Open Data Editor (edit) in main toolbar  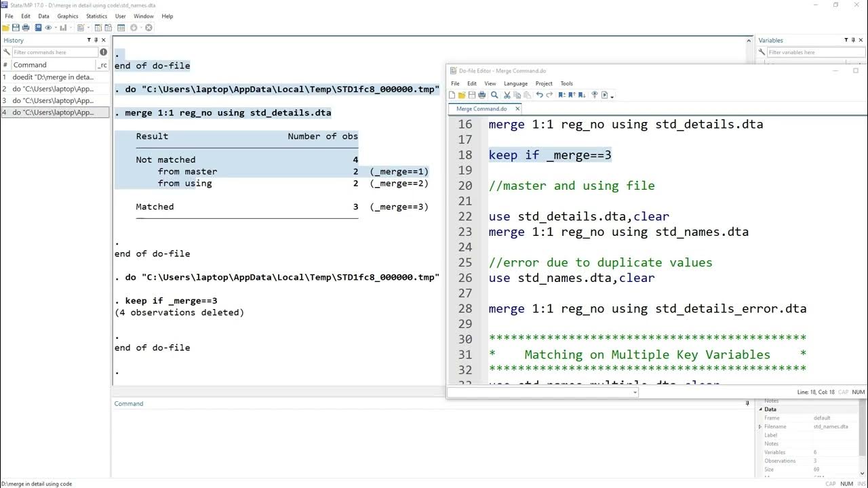(x=98, y=28)
